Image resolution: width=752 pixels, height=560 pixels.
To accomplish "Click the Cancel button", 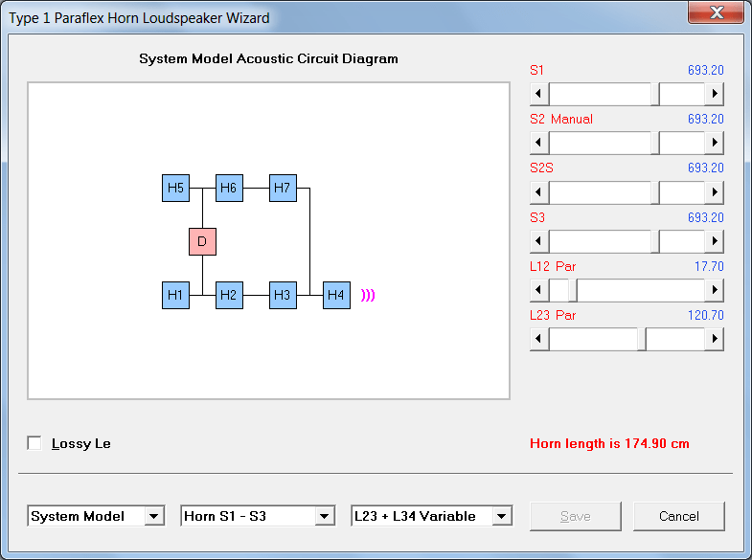I will click(679, 516).
